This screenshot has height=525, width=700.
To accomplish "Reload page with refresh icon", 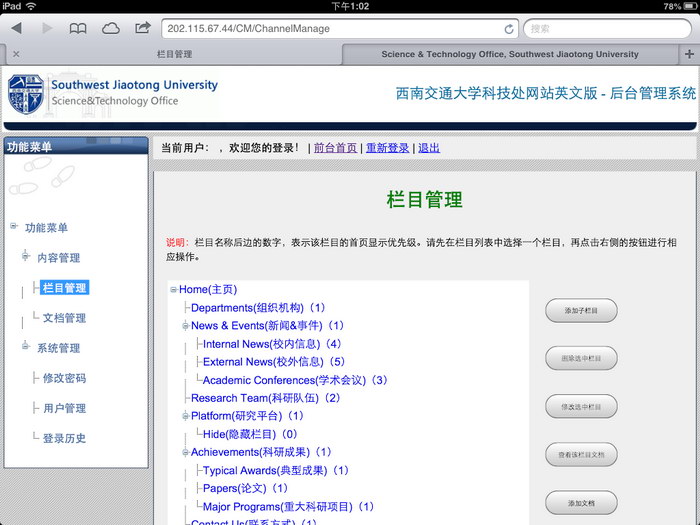I will tap(508, 29).
